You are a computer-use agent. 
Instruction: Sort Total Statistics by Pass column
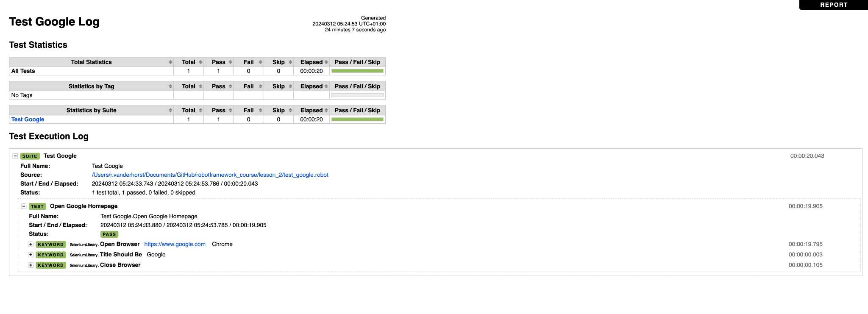(219, 62)
